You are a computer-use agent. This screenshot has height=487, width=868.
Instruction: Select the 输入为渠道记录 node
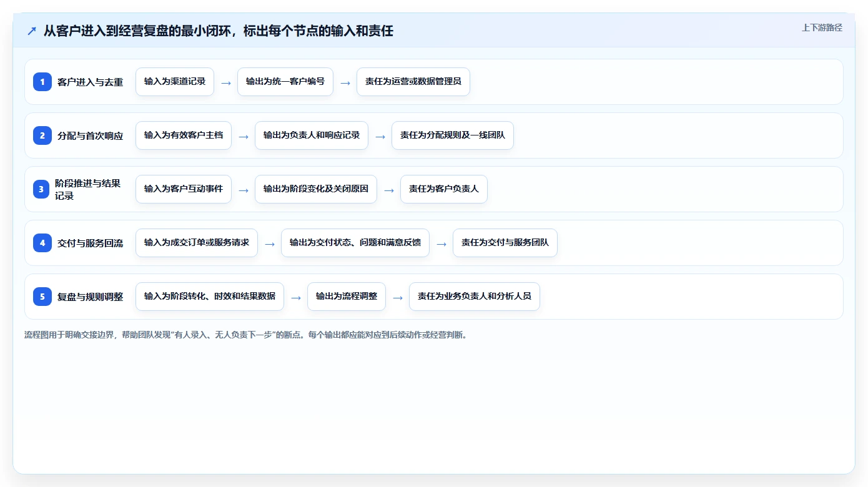(175, 82)
